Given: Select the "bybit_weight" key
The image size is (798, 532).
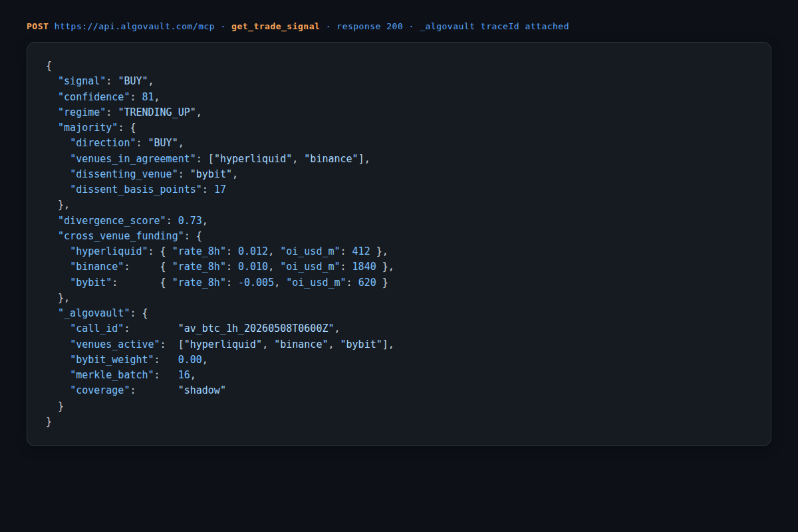Looking at the screenshot, I should tap(112, 360).
